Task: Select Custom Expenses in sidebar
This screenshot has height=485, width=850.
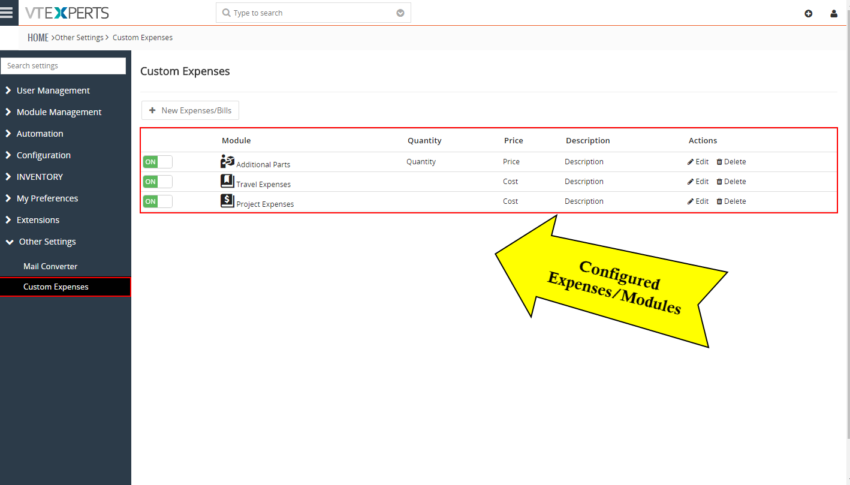Action: 65,287
